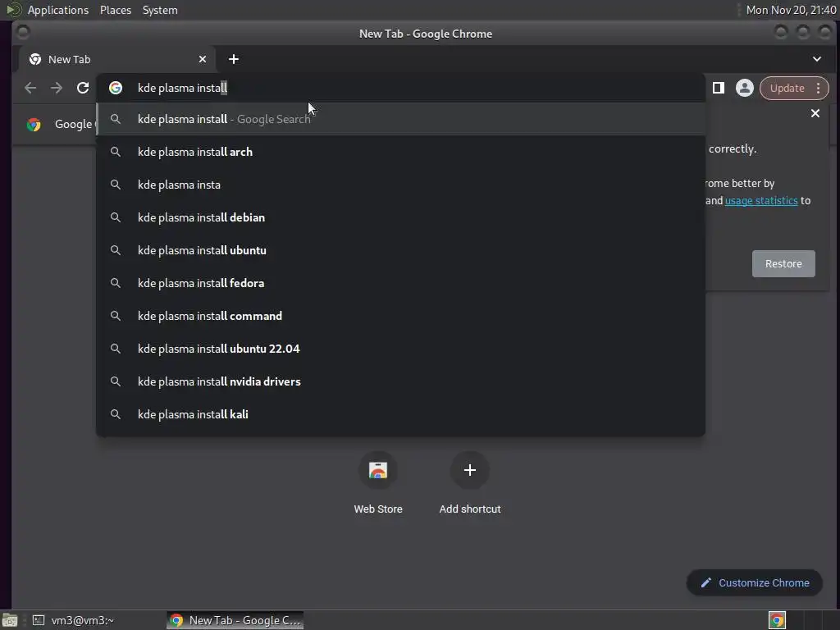Pick suggestion 'kde plasma install command'
This screenshot has height=630, width=840.
point(400,316)
